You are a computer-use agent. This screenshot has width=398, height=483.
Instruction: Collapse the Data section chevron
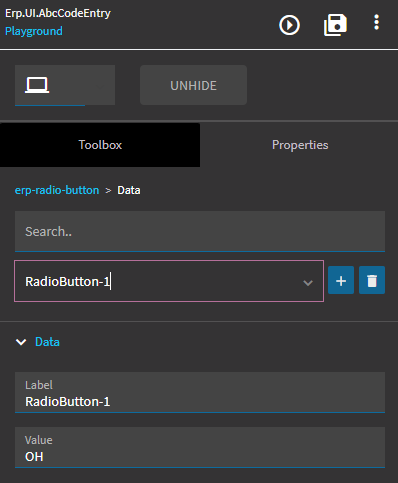coord(21,342)
